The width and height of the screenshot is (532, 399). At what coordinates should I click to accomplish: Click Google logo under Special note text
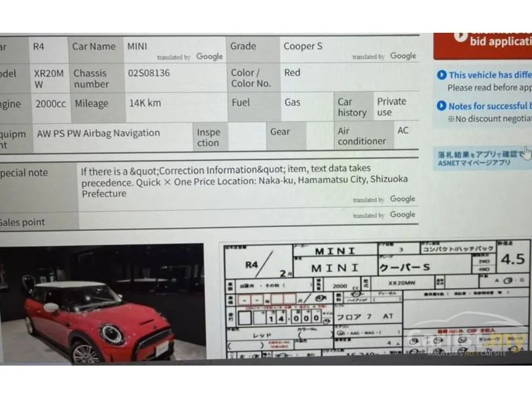[402, 199]
